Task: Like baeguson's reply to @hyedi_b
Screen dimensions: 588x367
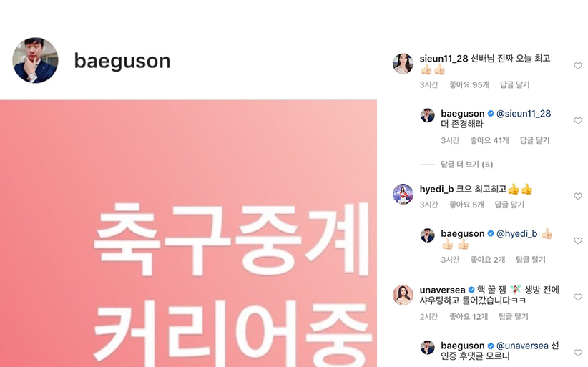Action: [x=578, y=240]
